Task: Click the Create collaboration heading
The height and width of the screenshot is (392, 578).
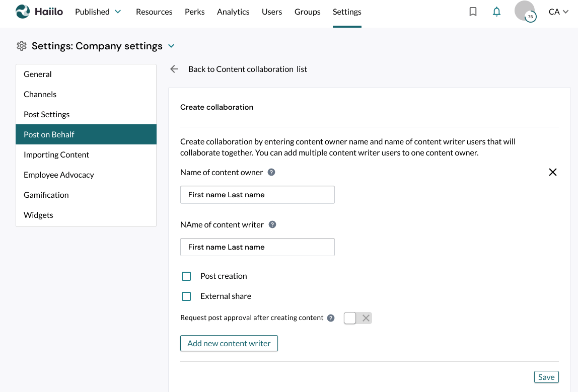Action: click(x=216, y=107)
